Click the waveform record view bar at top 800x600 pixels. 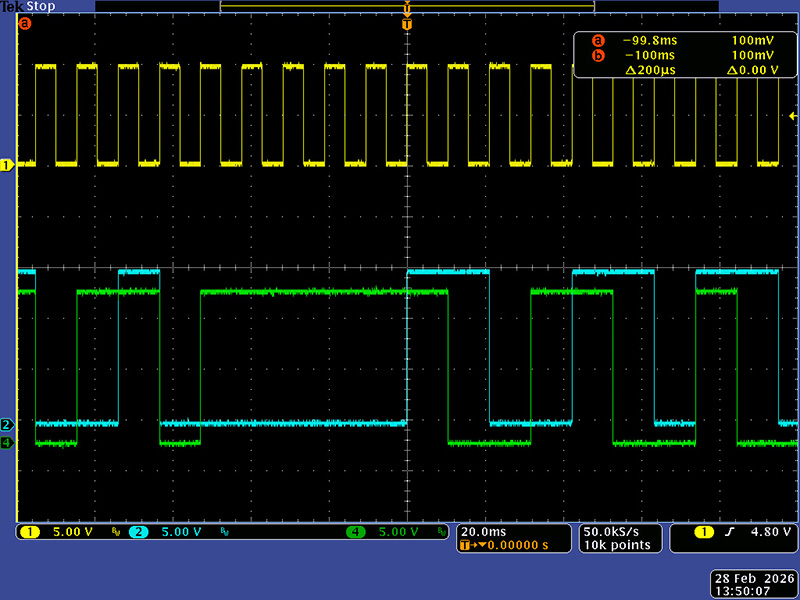pyautogui.click(x=407, y=6)
